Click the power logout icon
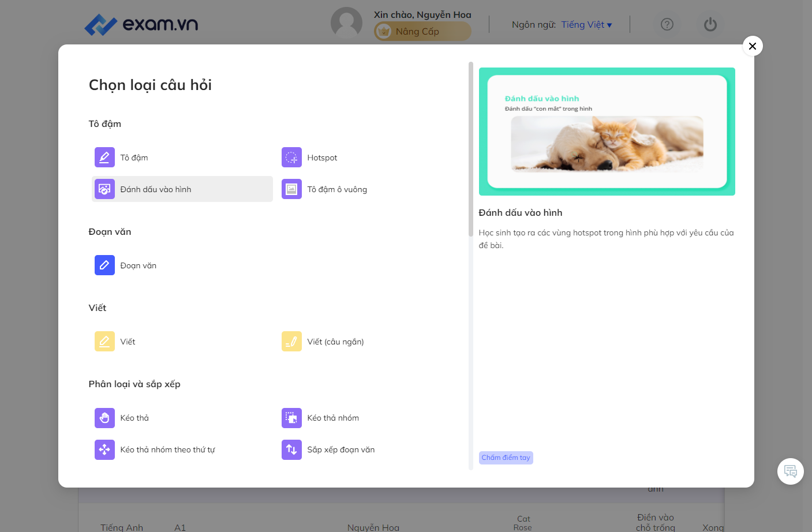Viewport: 812px width, 532px height. [x=710, y=24]
